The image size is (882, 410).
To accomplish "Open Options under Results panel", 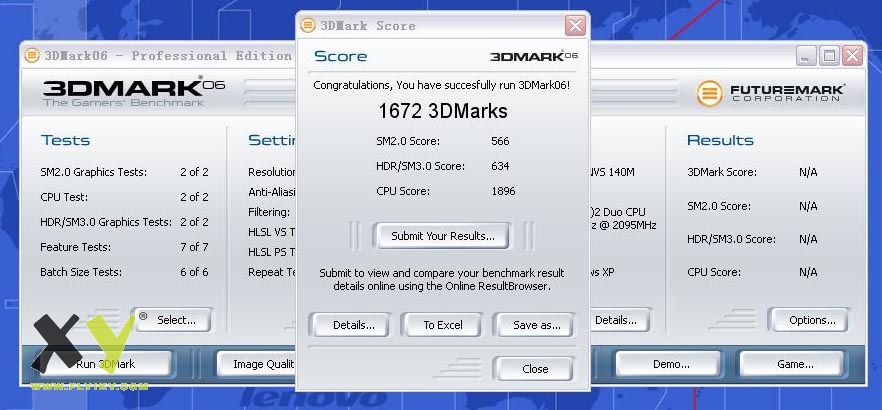I will coord(808,320).
